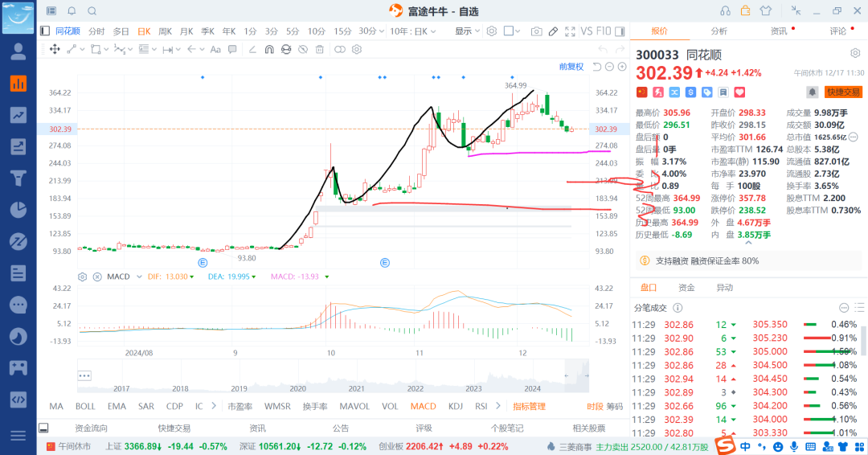The width and height of the screenshot is (868, 455).
Task: Open the pie chart sidebar icon
Action: tap(18, 210)
